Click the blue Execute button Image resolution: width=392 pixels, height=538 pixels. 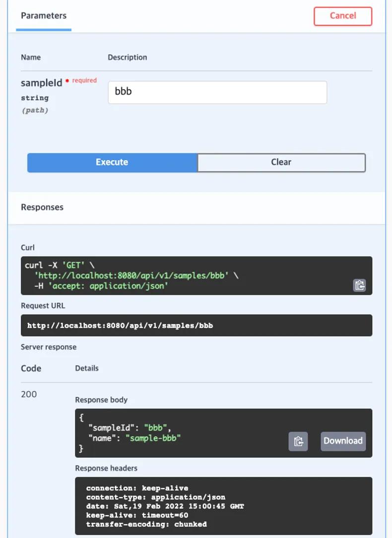[x=112, y=162]
